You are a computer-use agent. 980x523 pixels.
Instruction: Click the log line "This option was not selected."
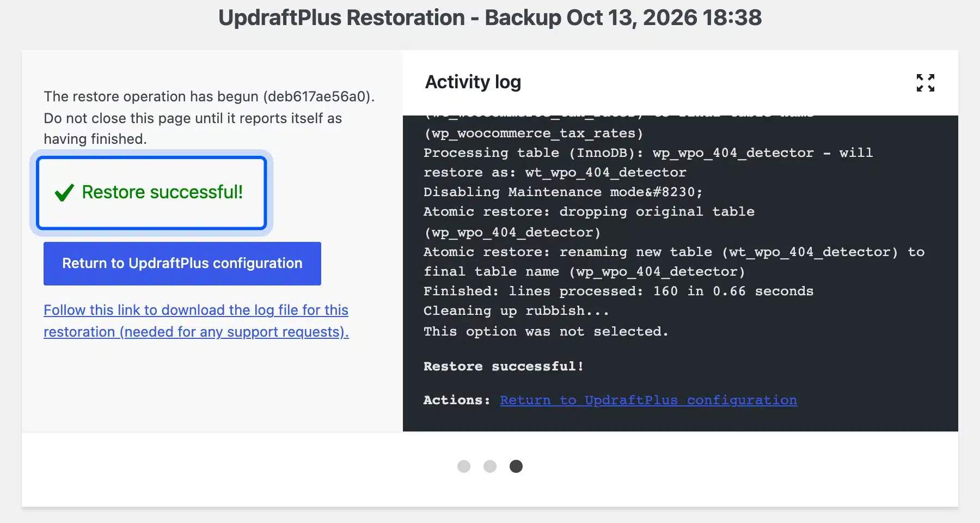tap(546, 331)
